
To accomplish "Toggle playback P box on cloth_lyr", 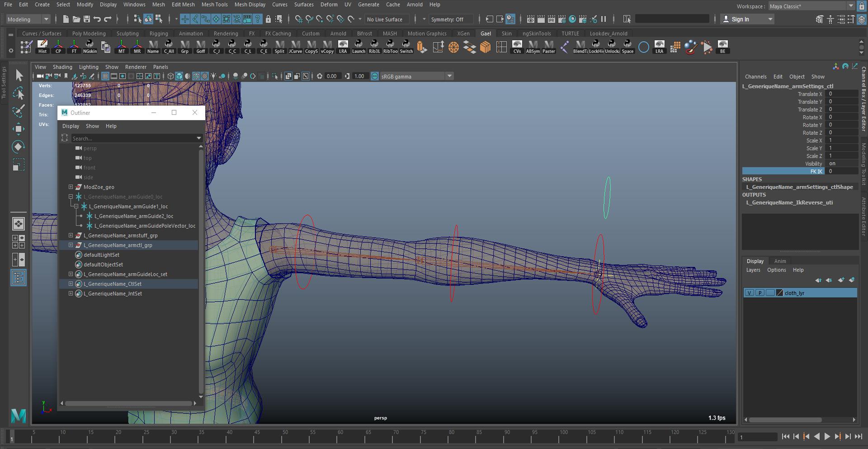I will pyautogui.click(x=759, y=293).
